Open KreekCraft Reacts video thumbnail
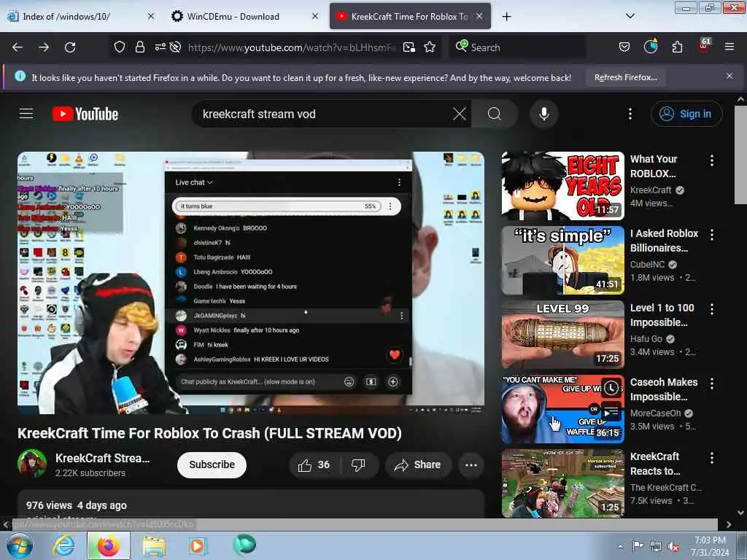The height and width of the screenshot is (560, 747). 562,483
